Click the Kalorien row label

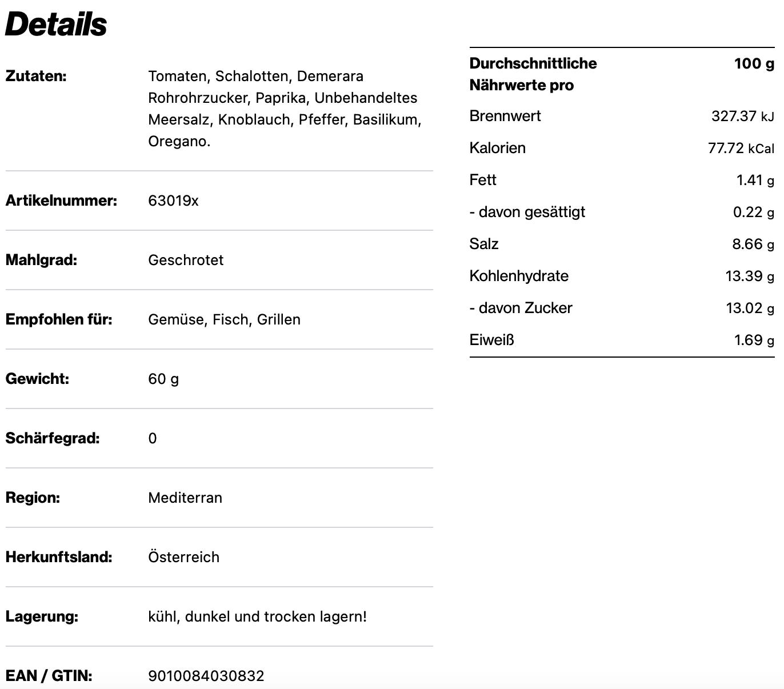(x=497, y=148)
